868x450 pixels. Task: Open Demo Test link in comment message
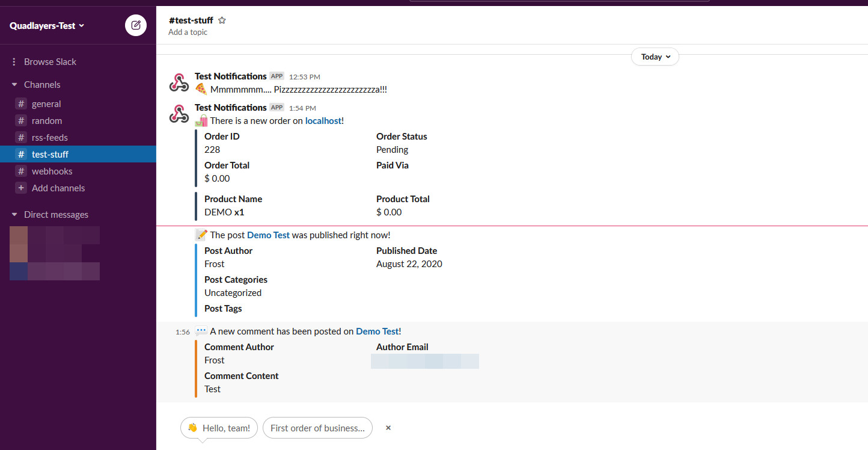pyautogui.click(x=377, y=331)
